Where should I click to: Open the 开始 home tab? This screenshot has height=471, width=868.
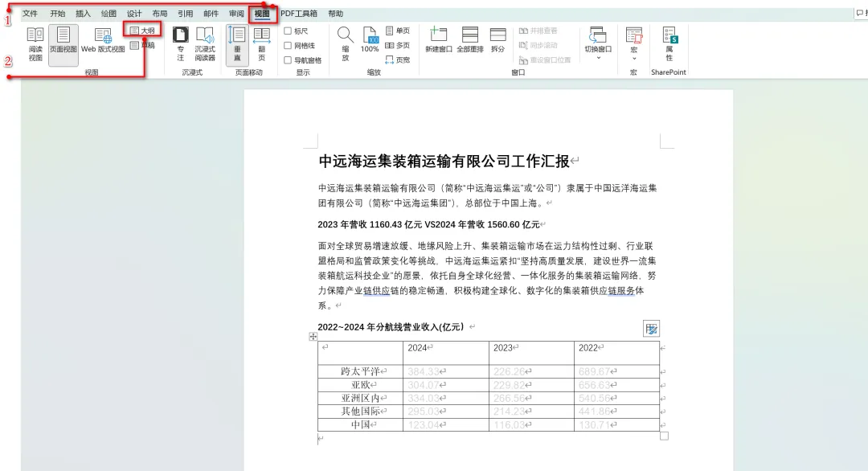pos(57,14)
